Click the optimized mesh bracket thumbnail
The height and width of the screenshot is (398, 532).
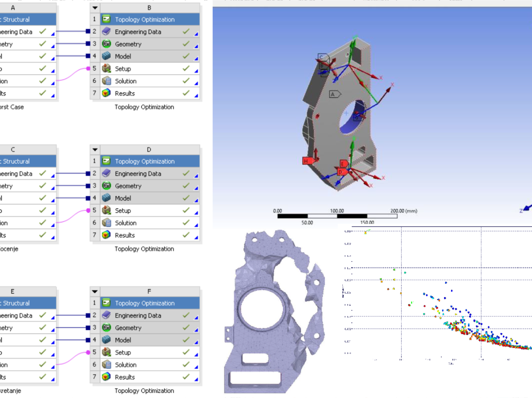(x=274, y=310)
